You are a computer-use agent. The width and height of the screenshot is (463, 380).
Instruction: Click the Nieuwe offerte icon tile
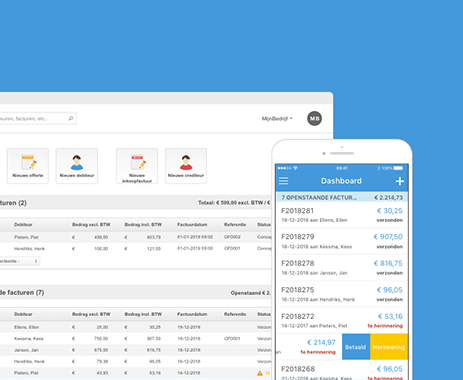click(x=28, y=166)
